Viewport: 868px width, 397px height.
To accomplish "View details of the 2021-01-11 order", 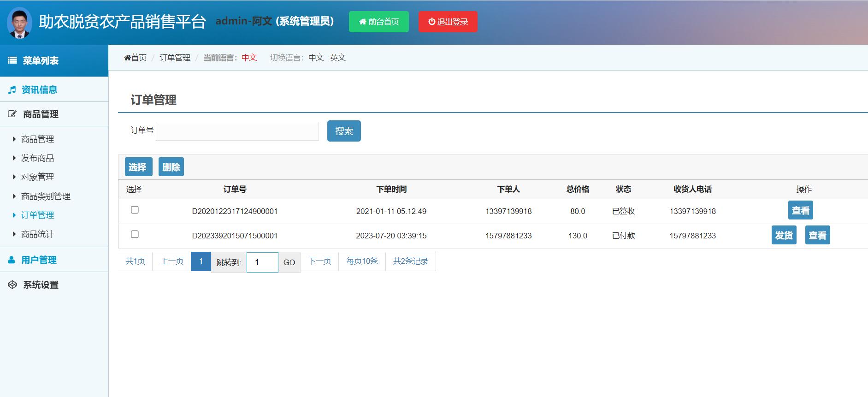I will pos(800,210).
